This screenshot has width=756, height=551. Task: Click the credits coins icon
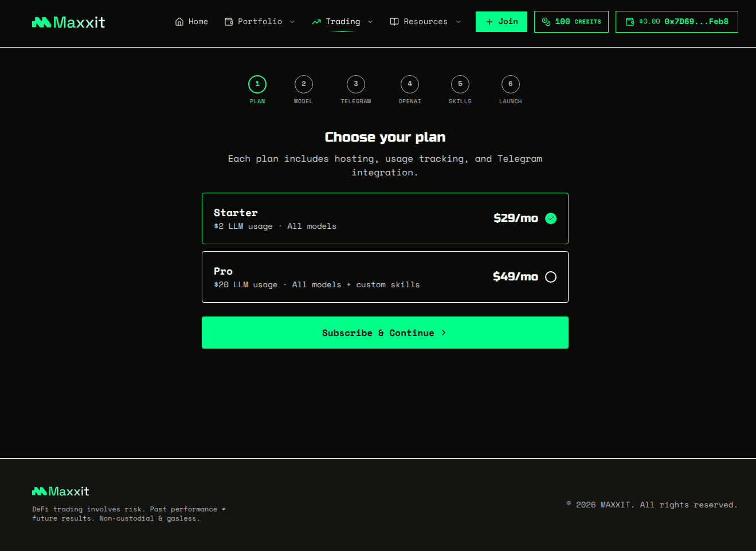coord(546,22)
